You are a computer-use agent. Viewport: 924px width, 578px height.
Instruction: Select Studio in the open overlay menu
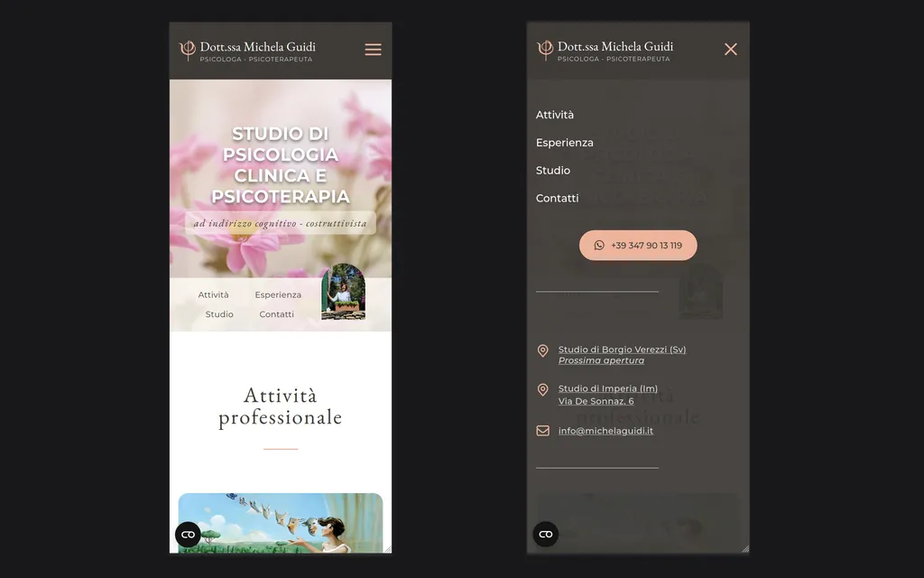[553, 171]
